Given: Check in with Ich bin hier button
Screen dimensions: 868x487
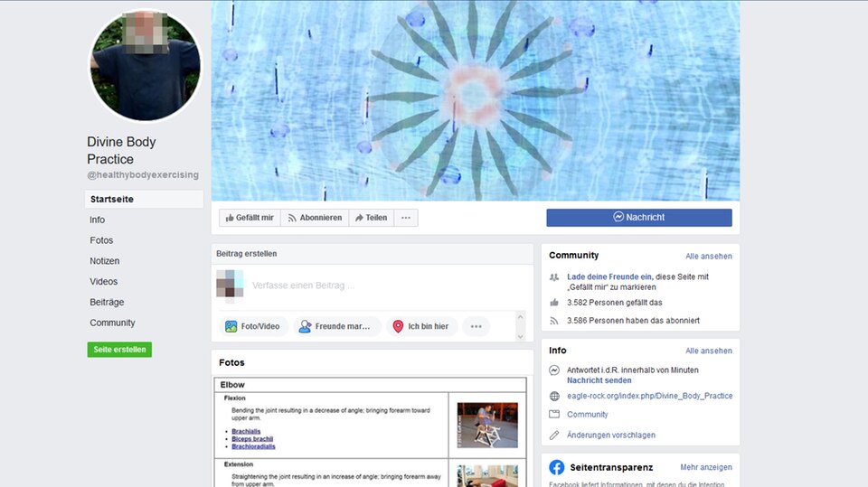Looking at the screenshot, I should 422,326.
